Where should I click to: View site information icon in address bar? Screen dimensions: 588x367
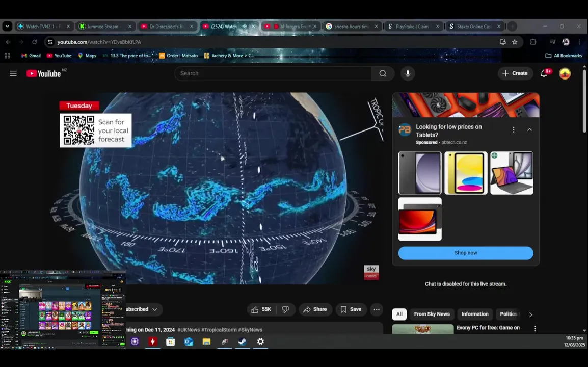pyautogui.click(x=50, y=42)
